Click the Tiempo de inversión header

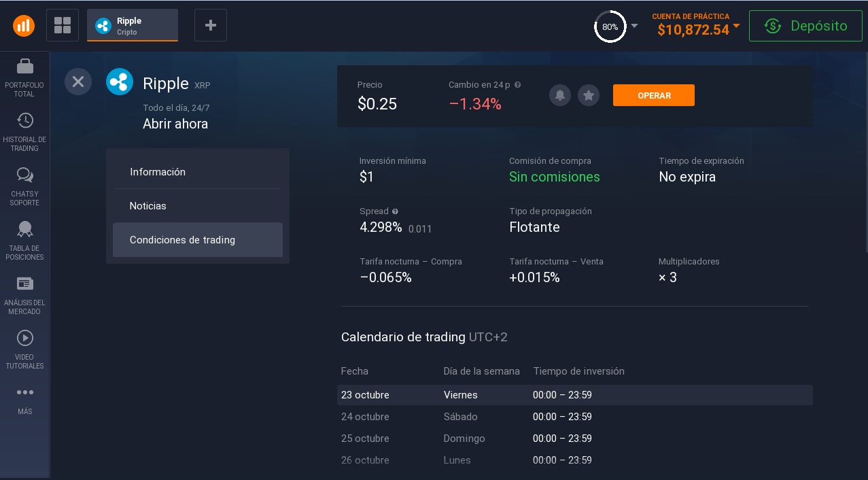point(578,371)
